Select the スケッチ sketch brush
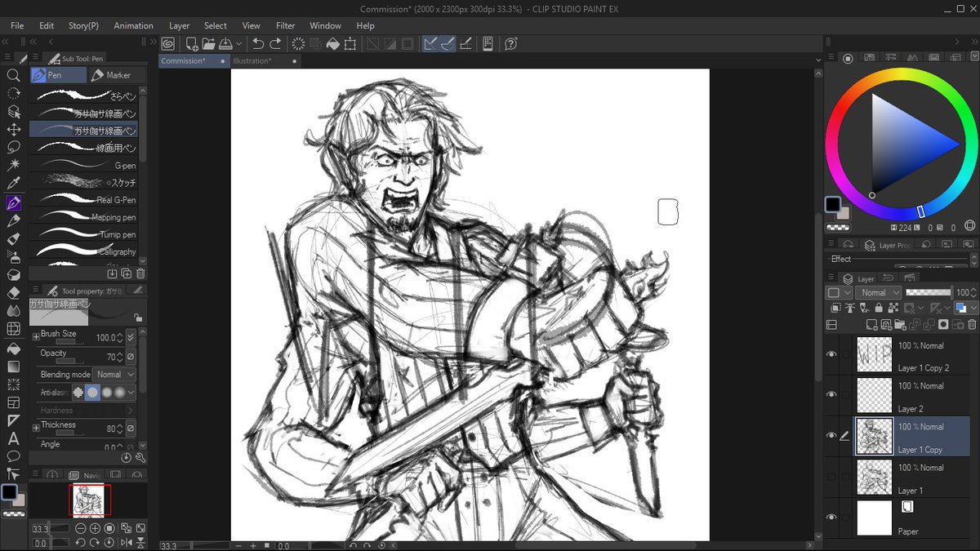 [83, 183]
